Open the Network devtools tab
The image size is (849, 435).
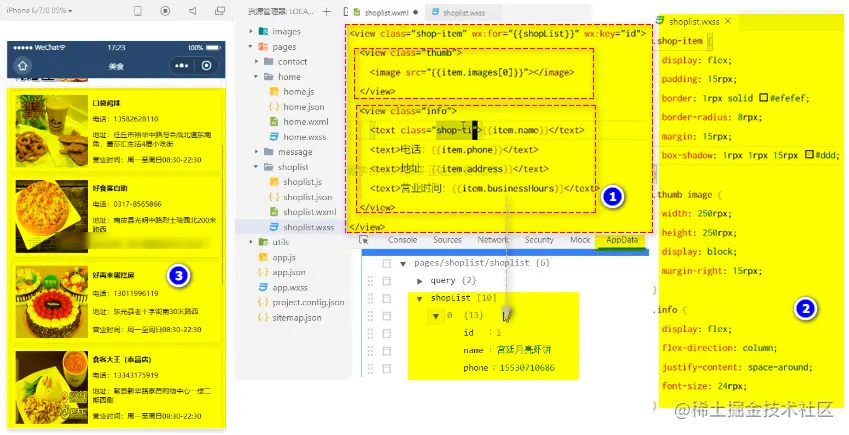[493, 239]
